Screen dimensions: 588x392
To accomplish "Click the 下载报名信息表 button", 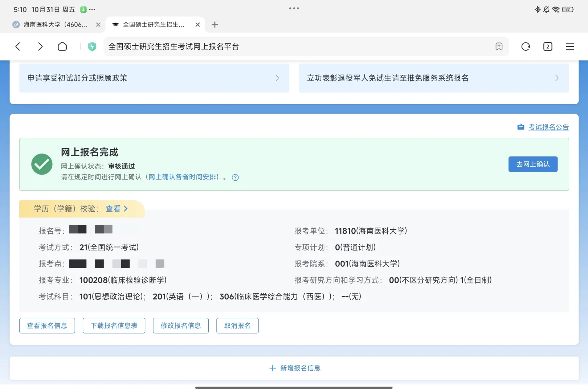I will pyautogui.click(x=114, y=326).
